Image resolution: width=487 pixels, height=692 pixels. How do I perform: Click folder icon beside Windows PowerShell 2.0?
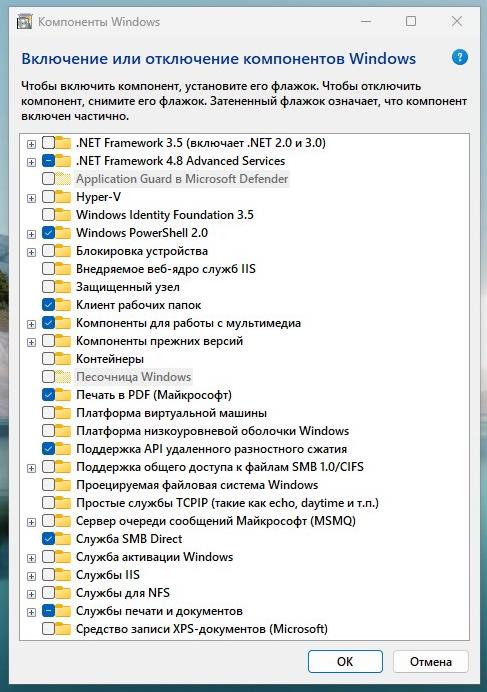(64, 233)
